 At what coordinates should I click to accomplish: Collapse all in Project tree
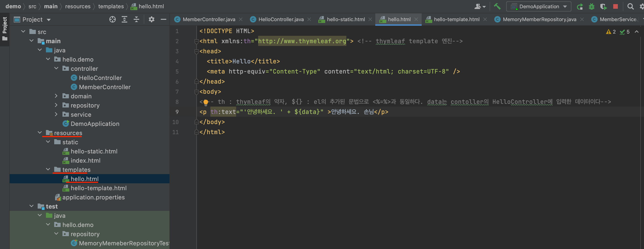(x=136, y=20)
